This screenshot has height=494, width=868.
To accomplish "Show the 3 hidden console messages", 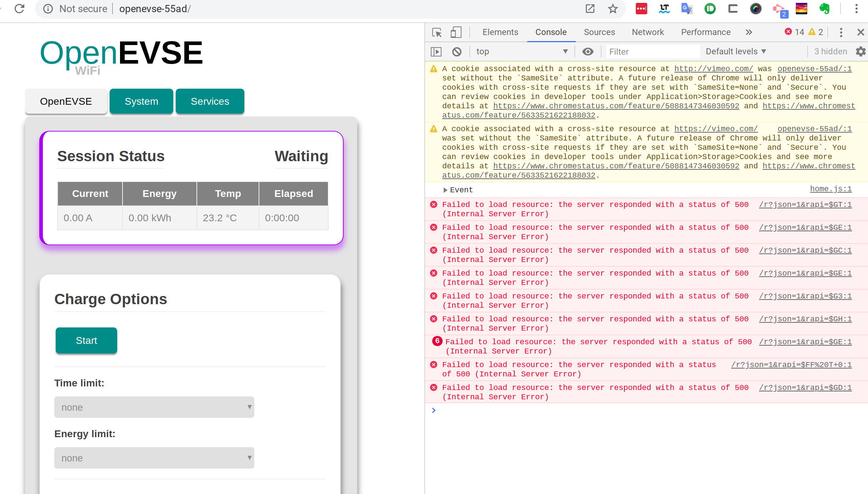I will [830, 51].
